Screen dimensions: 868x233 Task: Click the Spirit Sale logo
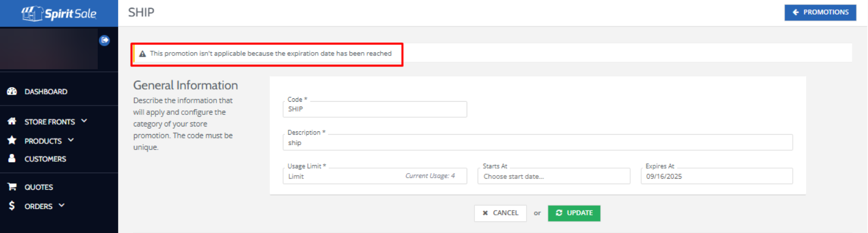pos(59,13)
